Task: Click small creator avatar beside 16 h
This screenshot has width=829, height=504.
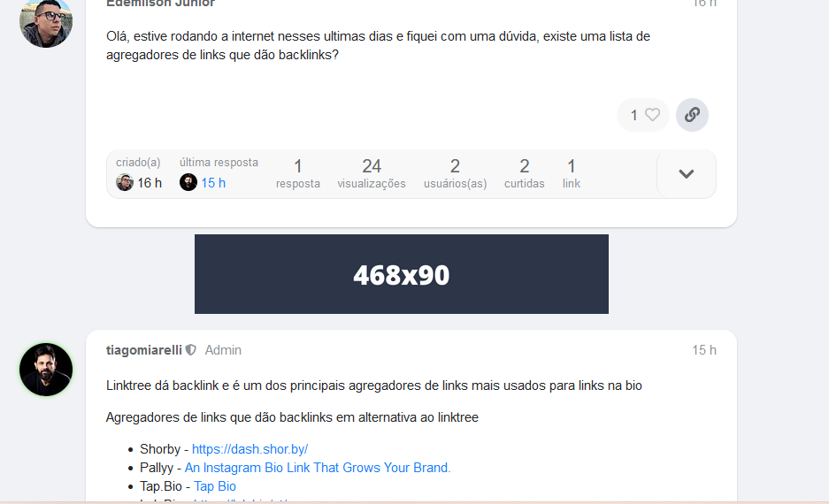Action: pos(125,182)
